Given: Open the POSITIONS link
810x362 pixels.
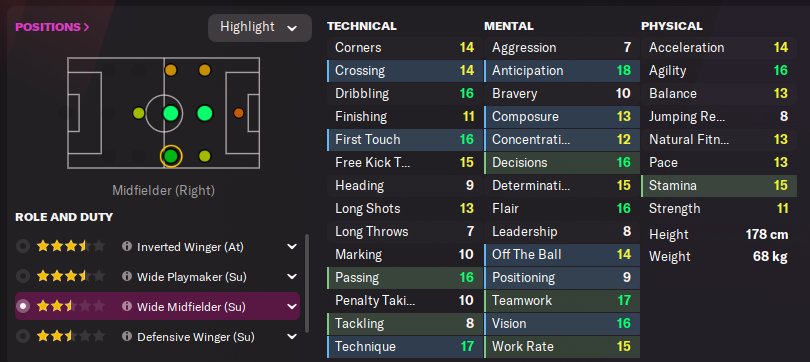Looking at the screenshot, I should tap(52, 27).
